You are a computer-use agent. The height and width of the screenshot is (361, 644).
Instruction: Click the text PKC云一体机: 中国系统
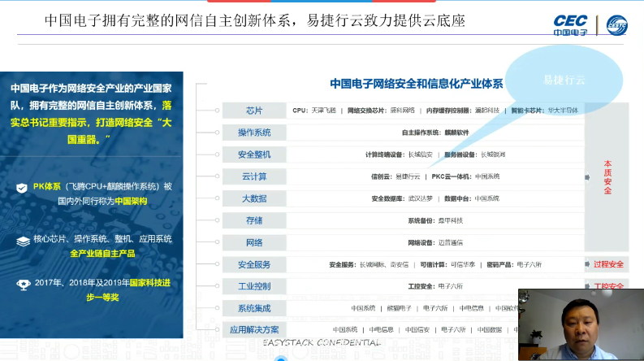465,176
